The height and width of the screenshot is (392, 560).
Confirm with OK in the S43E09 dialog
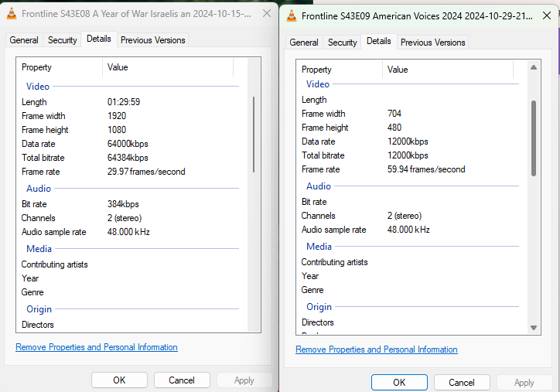(x=399, y=383)
